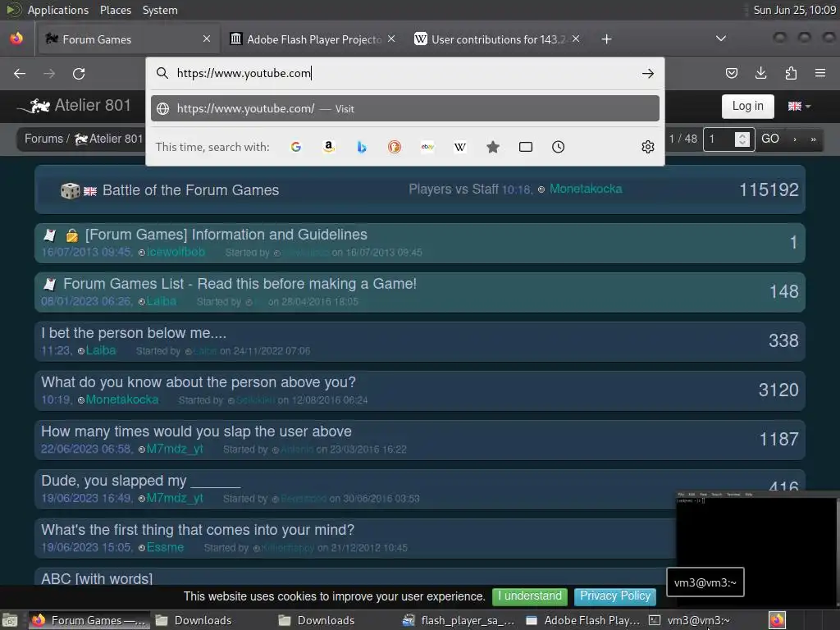Image resolution: width=840 pixels, height=630 pixels.
Task: Switch to Forum Games taskbar window
Action: coord(89,620)
